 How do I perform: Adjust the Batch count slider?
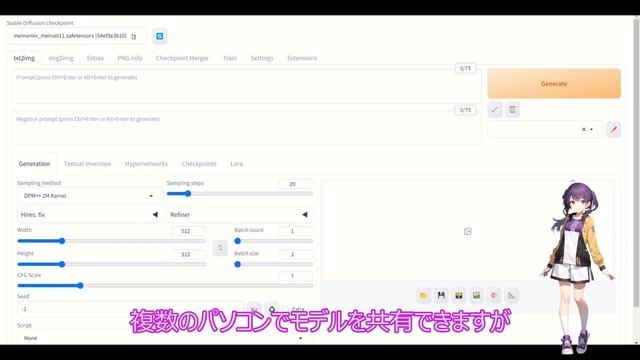click(273, 241)
